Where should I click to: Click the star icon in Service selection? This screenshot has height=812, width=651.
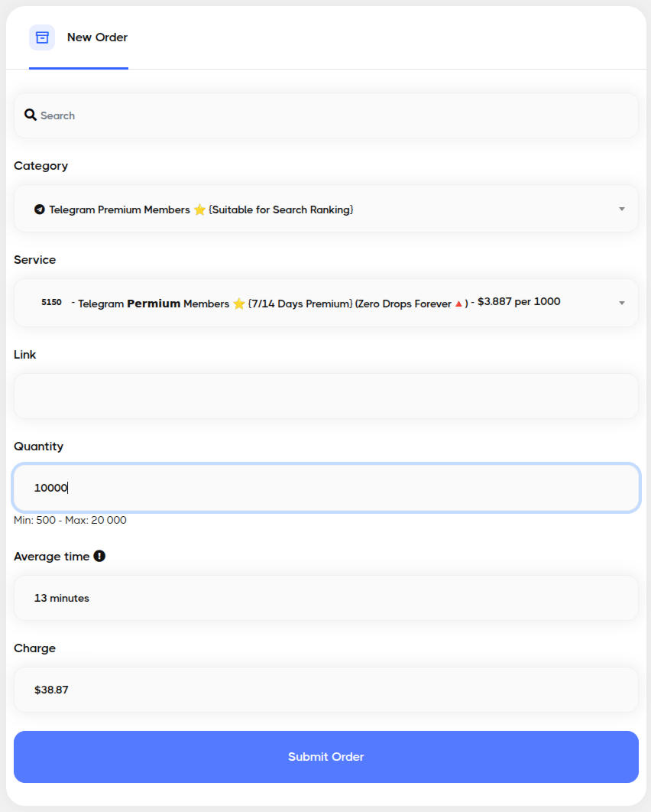(239, 304)
